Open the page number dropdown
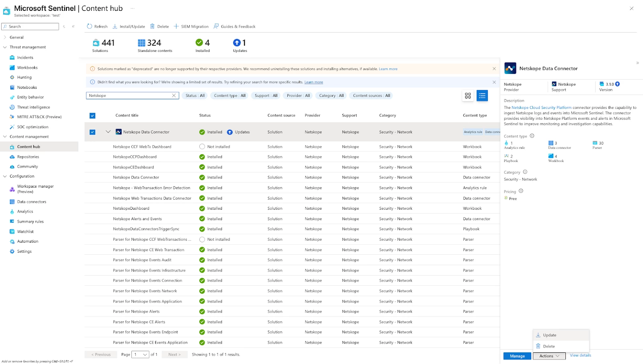643x364 pixels. click(x=141, y=355)
